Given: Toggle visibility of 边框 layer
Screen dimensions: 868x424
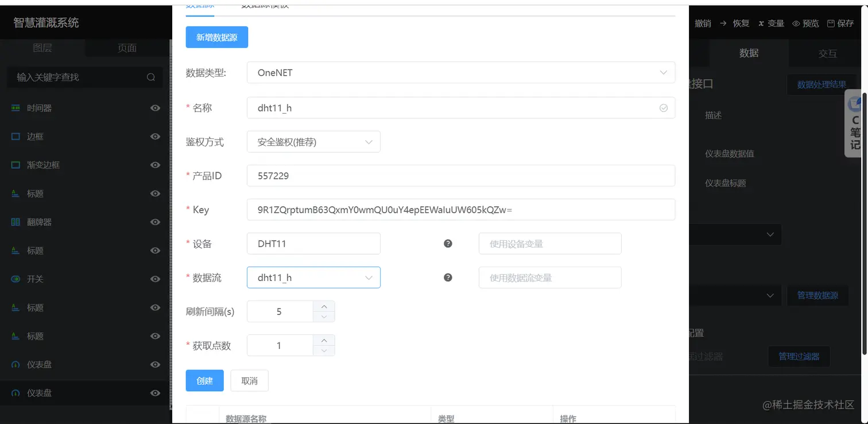Looking at the screenshot, I should tap(155, 137).
